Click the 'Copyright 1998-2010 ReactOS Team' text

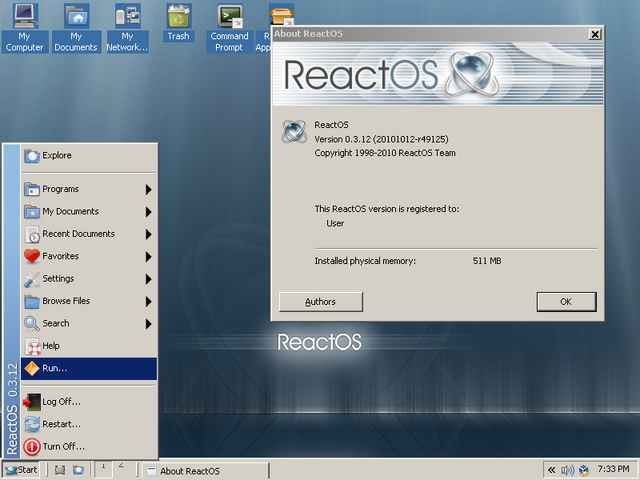[x=385, y=153]
